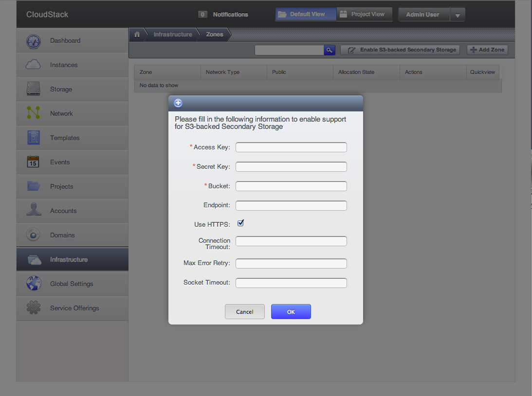Open Domains in the sidebar
Screen dimensions: 532x396
click(72, 235)
